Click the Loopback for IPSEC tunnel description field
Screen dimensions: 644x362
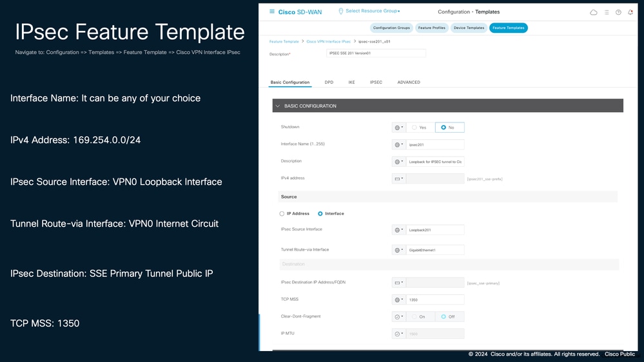(435, 162)
